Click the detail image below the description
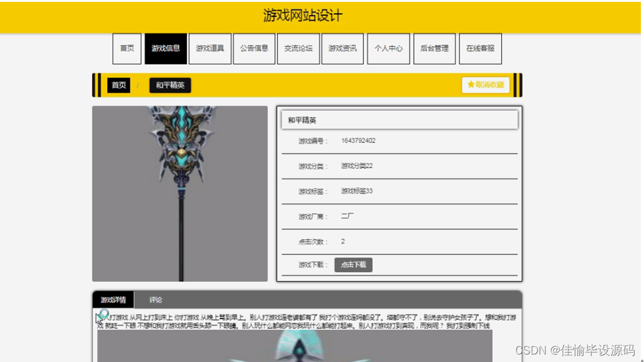This screenshot has width=644, height=362. click(294, 346)
